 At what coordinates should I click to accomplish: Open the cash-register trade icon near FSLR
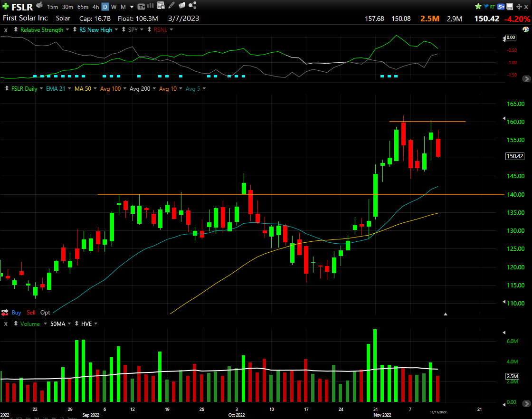[39, 5]
